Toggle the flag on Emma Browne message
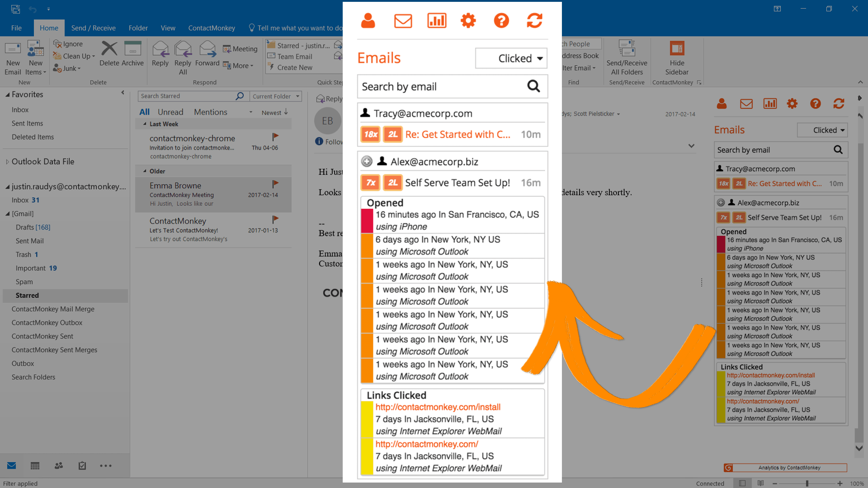The height and width of the screenshot is (488, 868). tap(275, 184)
